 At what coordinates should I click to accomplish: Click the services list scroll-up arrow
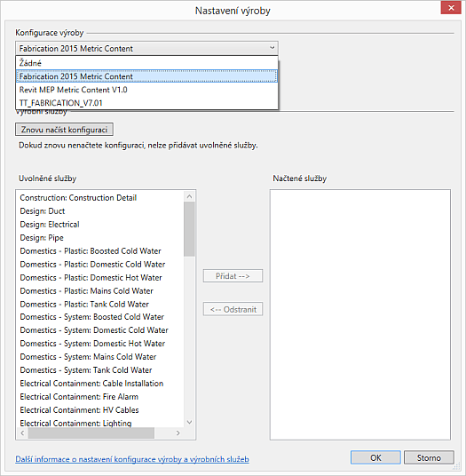point(189,197)
